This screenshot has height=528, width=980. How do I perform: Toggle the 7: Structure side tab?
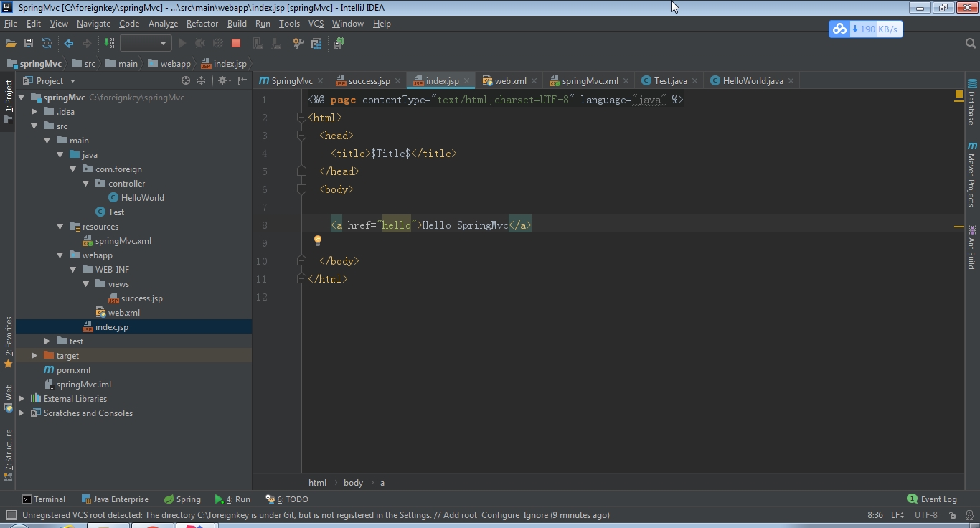click(8, 456)
